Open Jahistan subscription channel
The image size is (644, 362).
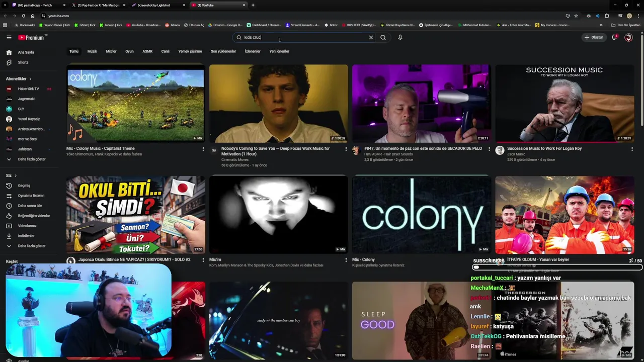click(25, 149)
